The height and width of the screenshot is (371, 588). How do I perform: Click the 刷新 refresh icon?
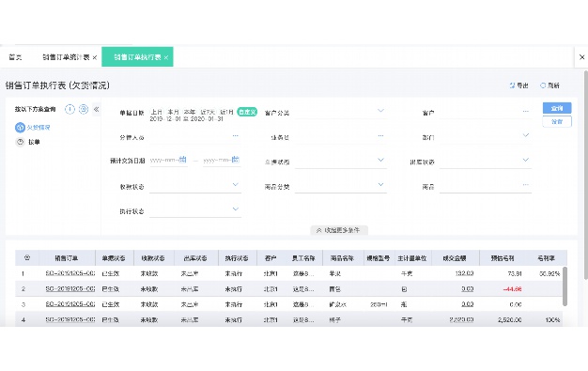[x=543, y=85]
